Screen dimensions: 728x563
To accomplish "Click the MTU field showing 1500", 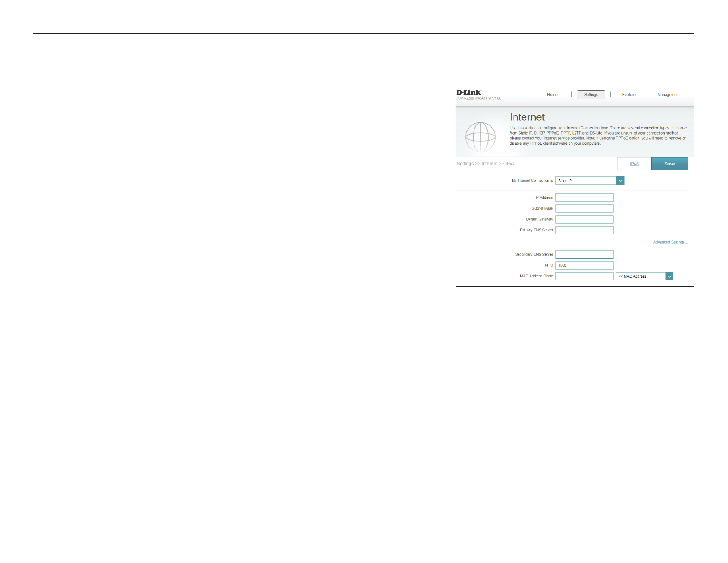I will click(x=584, y=265).
